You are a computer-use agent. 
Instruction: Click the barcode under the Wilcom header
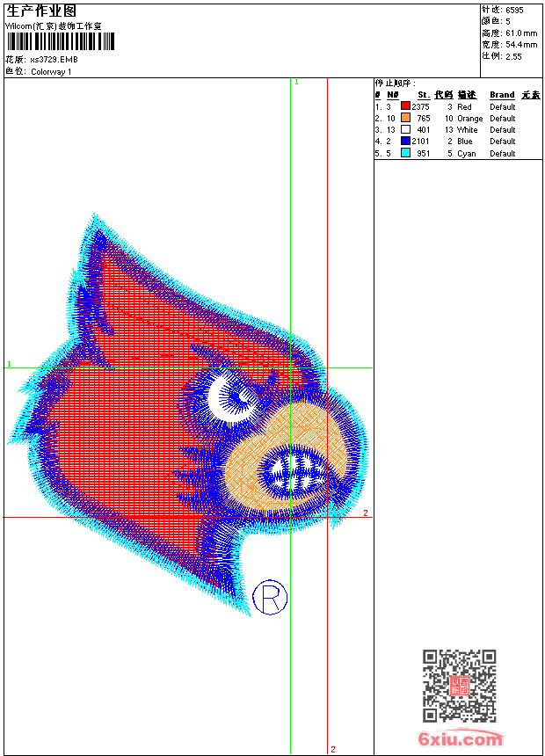click(61, 41)
